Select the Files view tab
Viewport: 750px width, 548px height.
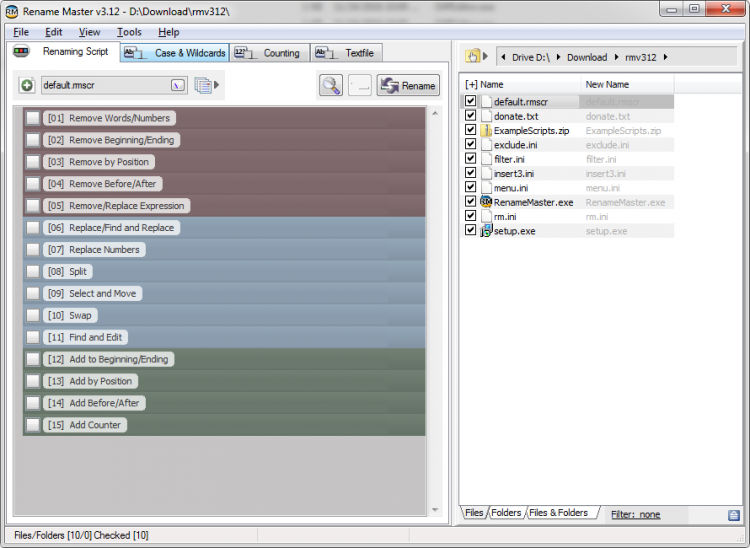[x=474, y=513]
